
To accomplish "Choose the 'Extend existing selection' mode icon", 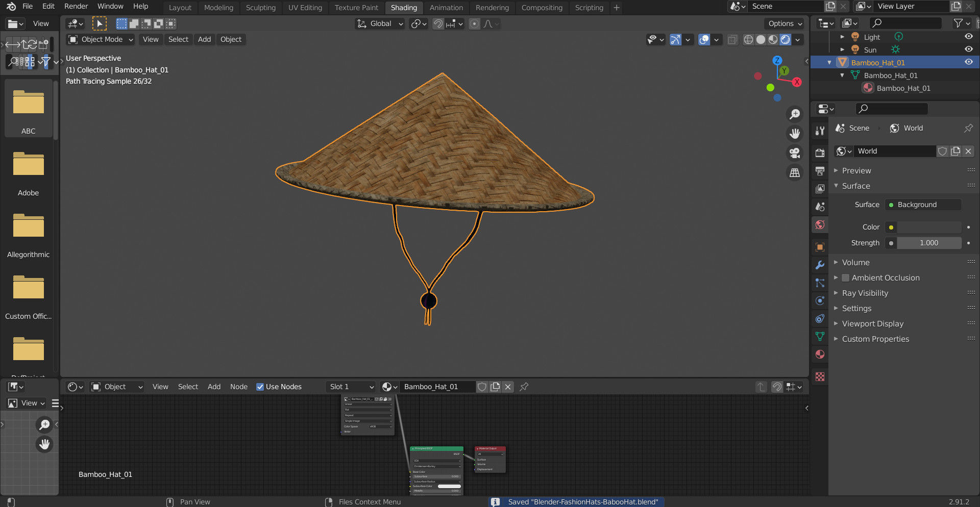I will click(134, 23).
